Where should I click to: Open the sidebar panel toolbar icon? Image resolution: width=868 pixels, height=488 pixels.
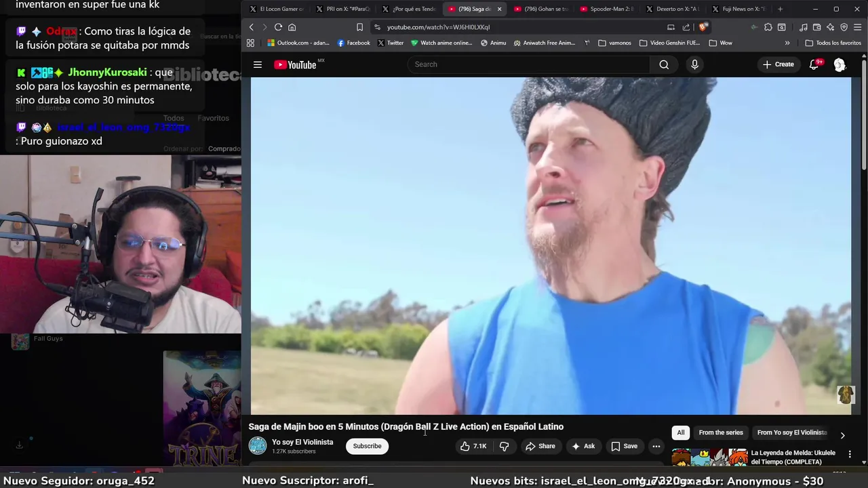tap(782, 27)
